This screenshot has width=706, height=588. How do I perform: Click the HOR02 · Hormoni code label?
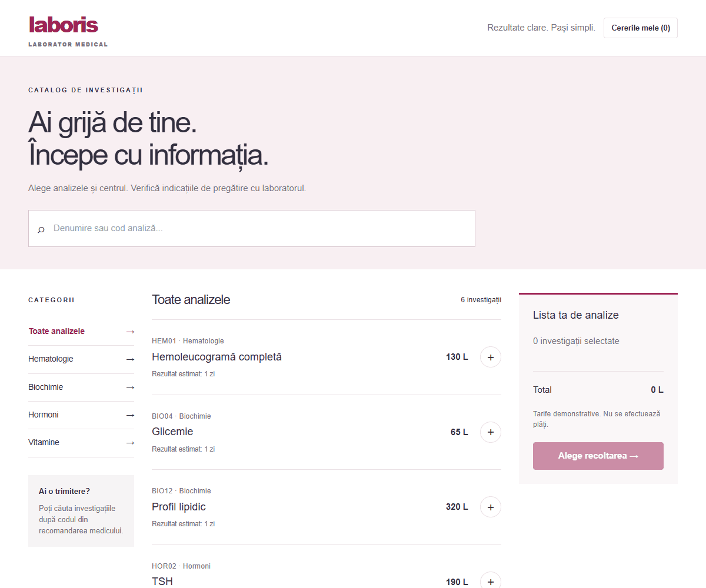tap(181, 566)
